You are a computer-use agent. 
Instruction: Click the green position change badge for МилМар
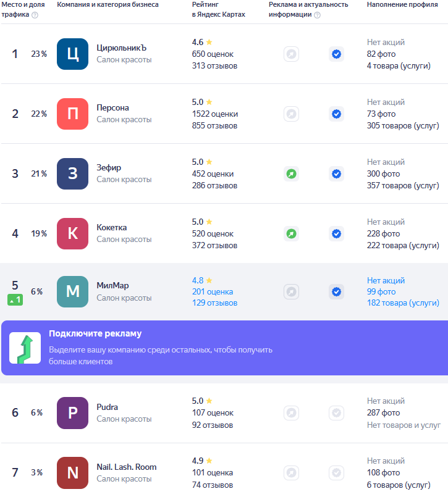click(x=15, y=300)
